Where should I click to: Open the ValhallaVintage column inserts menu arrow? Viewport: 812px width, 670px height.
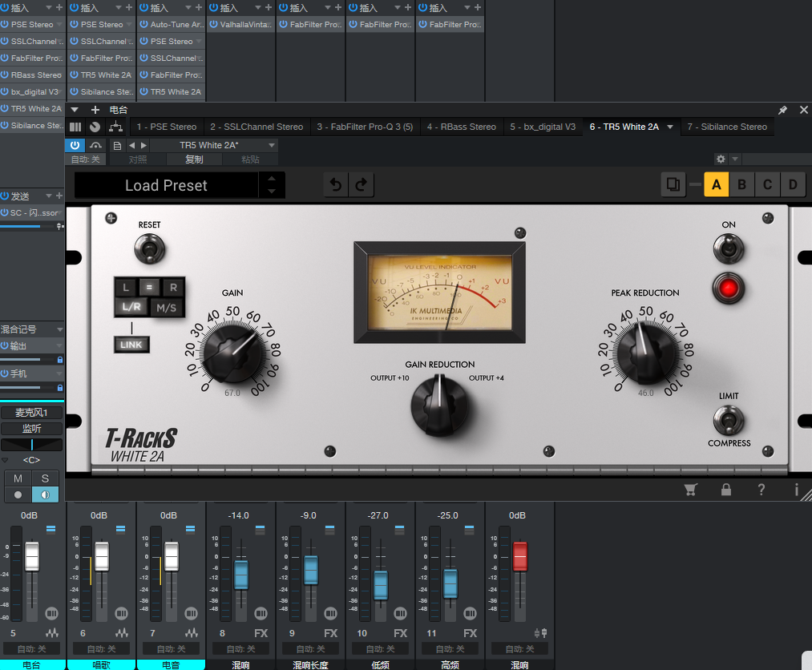tap(258, 7)
